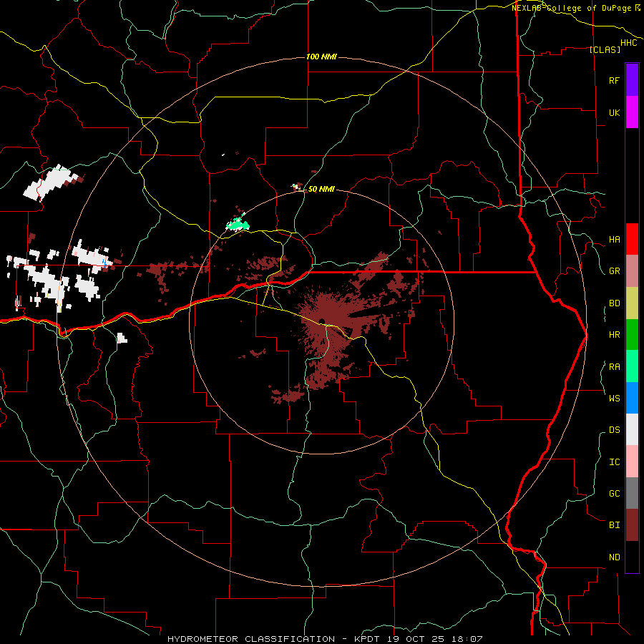Click the DS white legend swatch
Viewport: 644px width, 644px height.
pyautogui.click(x=632, y=429)
